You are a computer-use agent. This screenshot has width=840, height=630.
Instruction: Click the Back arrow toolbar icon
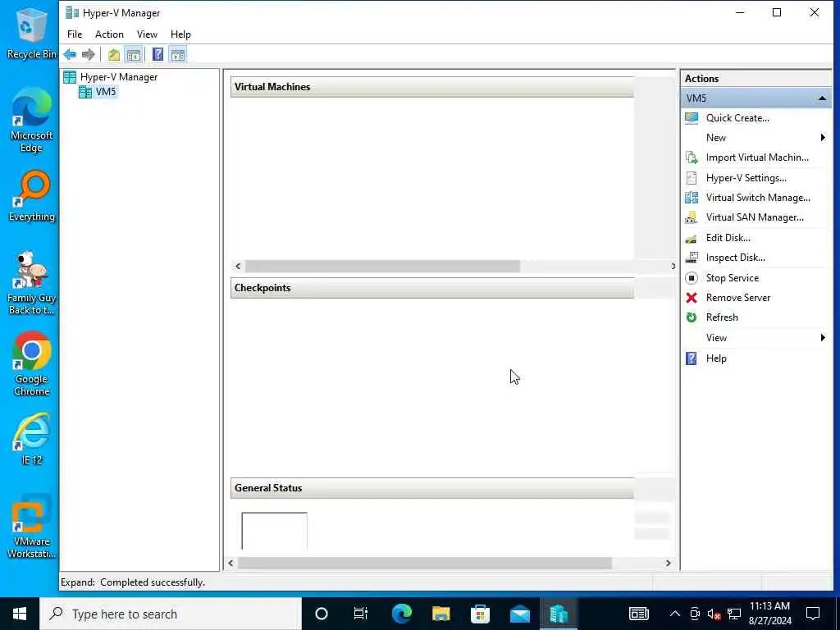coord(70,54)
